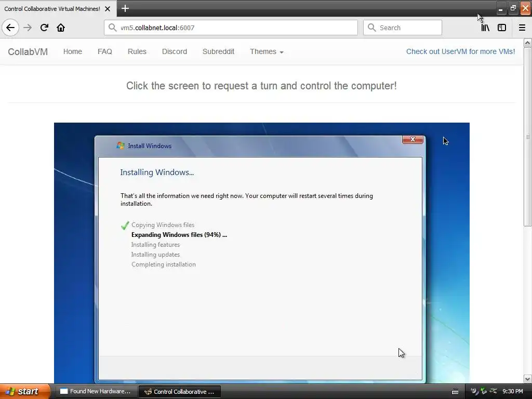Click the vertical scrollbar thumb
The width and height of the screenshot is (532, 399).
point(527,137)
